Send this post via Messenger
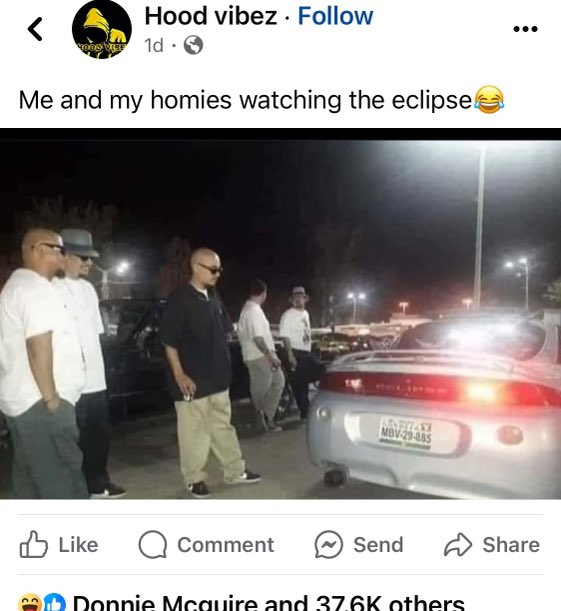Screen dimensions: 561x611 tap(359, 544)
